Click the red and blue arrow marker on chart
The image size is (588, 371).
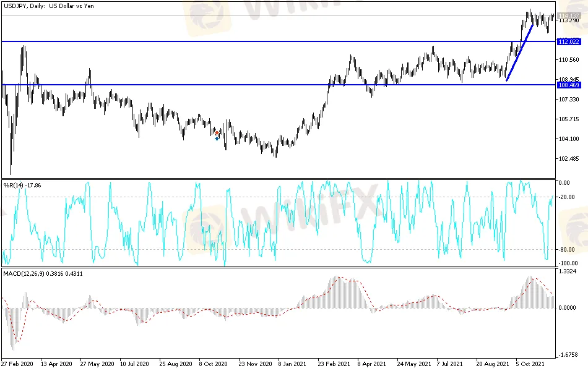[x=217, y=135]
